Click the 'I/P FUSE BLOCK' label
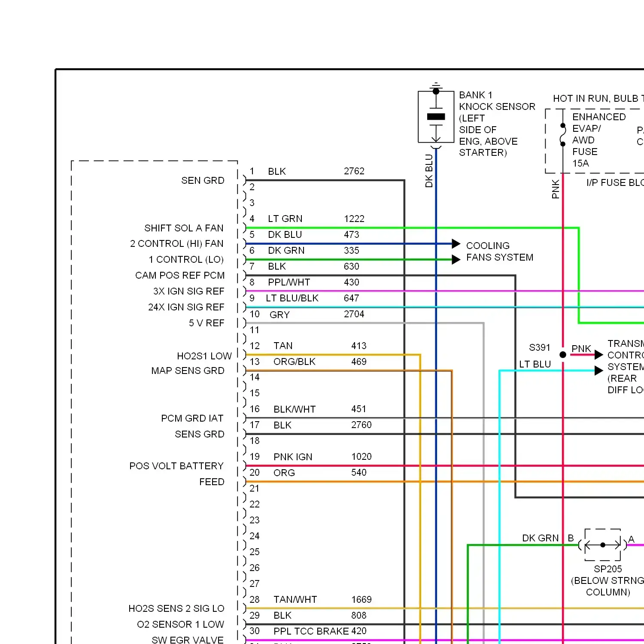Viewport: 644px width, 644px height. [615, 182]
